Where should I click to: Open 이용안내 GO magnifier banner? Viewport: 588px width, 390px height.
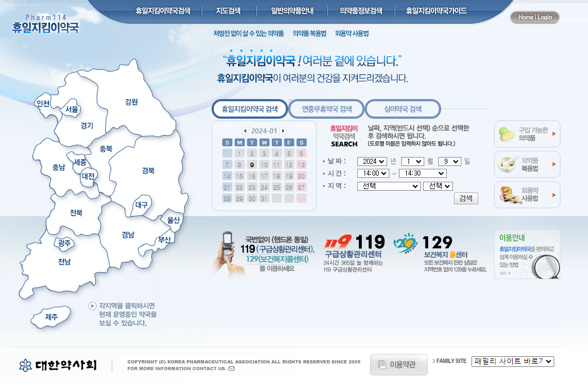tap(527, 254)
